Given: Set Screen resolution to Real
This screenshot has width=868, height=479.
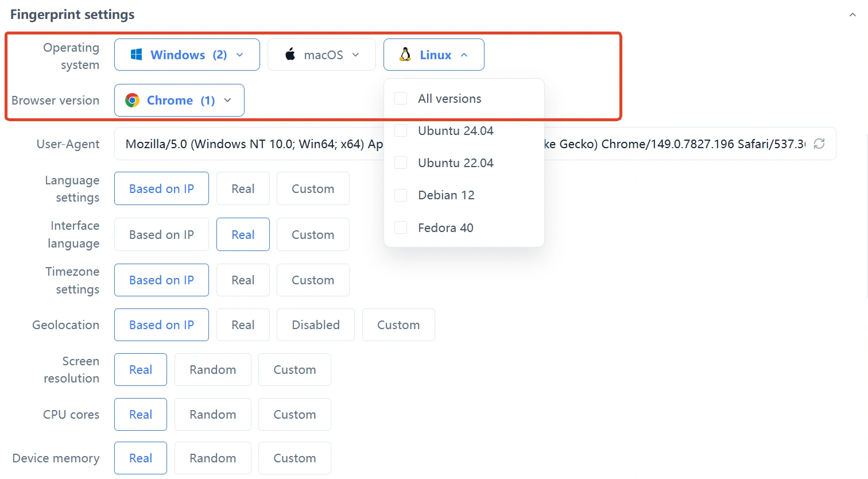Looking at the screenshot, I should (x=141, y=369).
